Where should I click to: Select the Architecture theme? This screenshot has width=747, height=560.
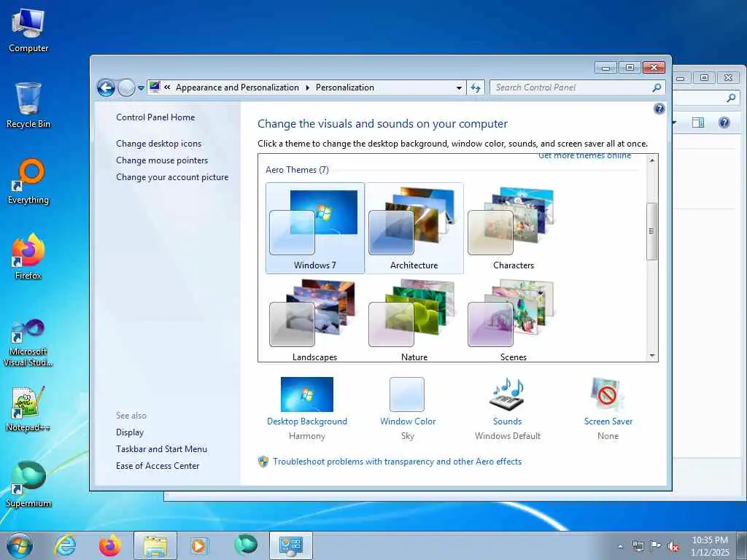pos(414,228)
